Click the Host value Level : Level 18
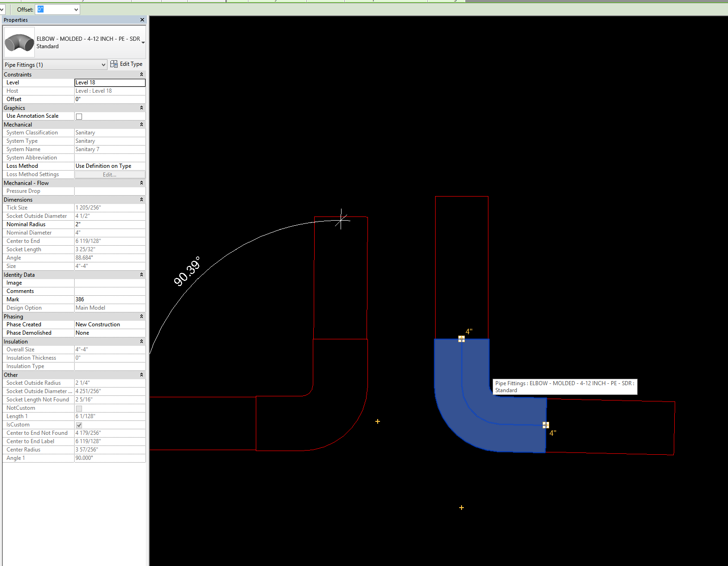Image resolution: width=728 pixels, height=566 pixels. coord(110,91)
